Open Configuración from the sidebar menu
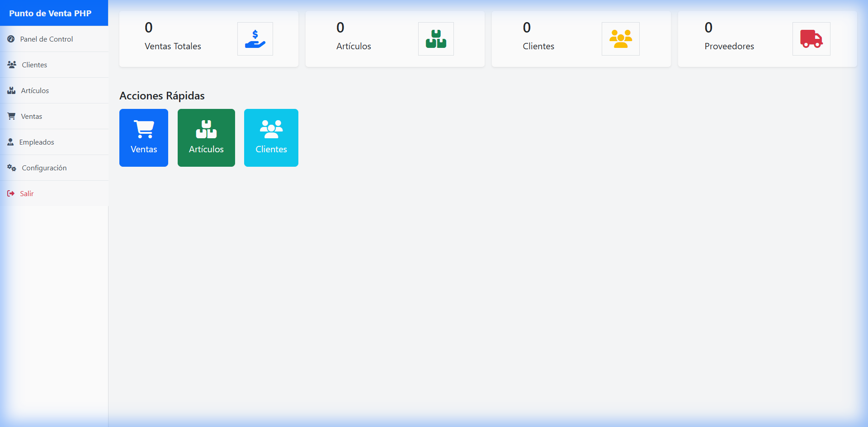Viewport: 868px width, 427px height. 44,167
